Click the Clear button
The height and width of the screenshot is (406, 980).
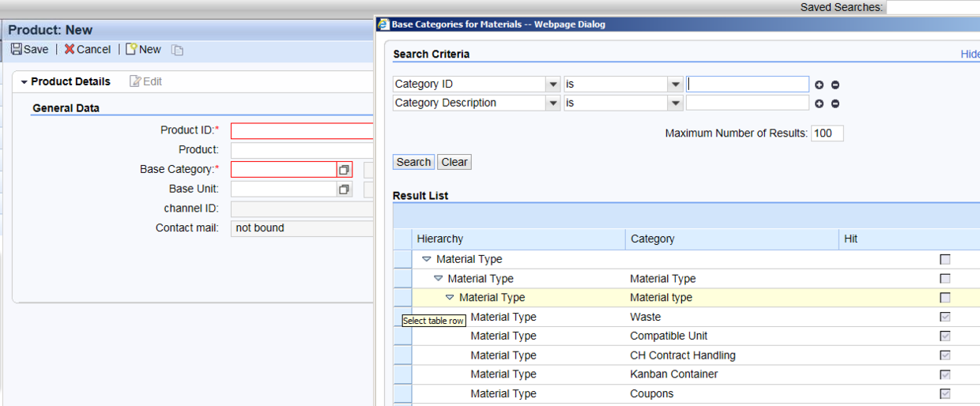(454, 162)
